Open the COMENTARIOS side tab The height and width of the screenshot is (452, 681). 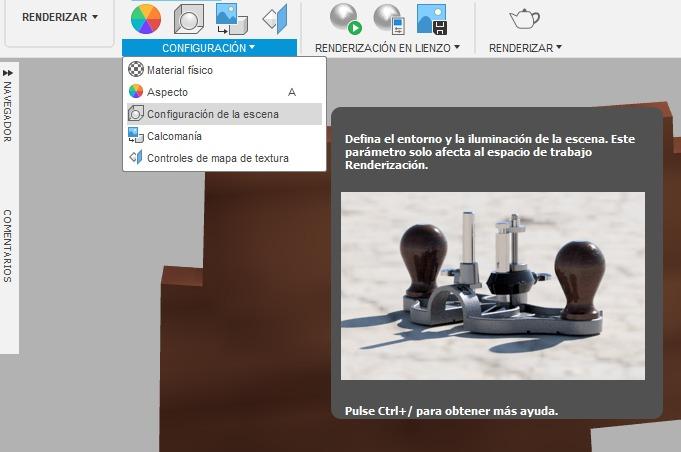tap(7, 246)
